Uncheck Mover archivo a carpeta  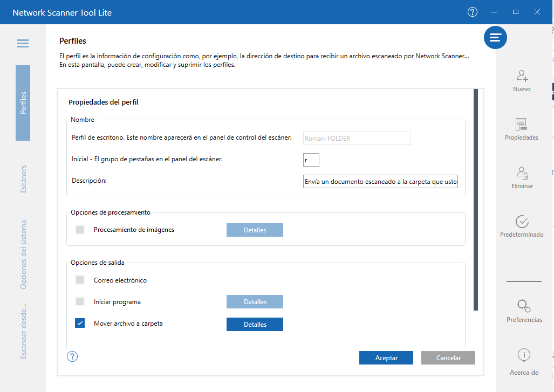click(80, 323)
